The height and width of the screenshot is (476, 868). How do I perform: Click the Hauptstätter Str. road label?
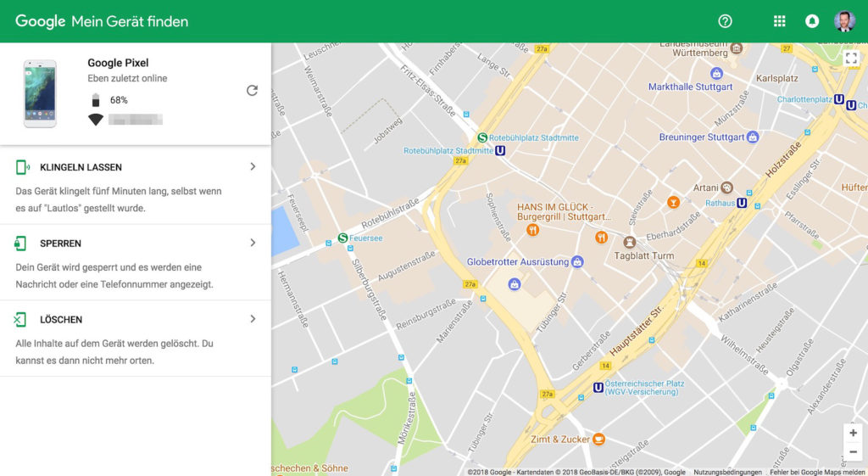[x=636, y=331]
